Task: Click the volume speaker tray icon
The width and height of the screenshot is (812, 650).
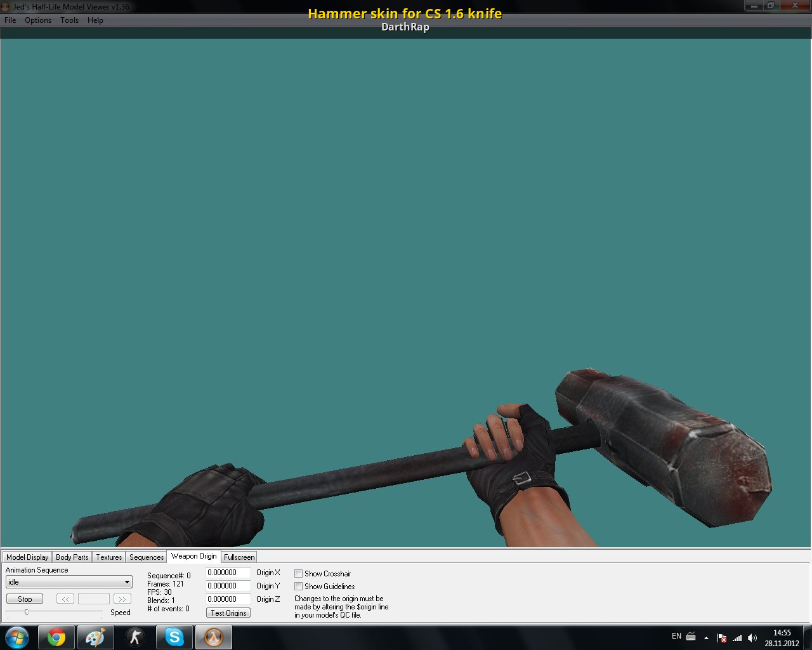Action: (x=752, y=638)
